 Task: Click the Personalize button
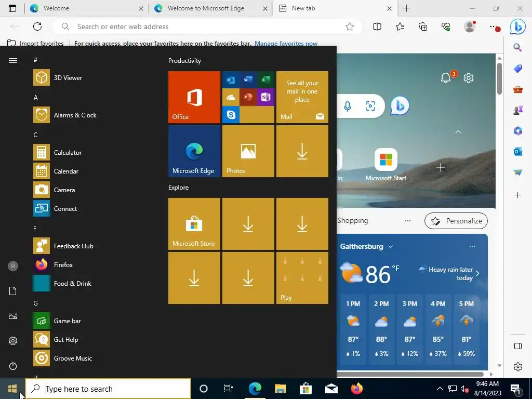click(x=456, y=221)
